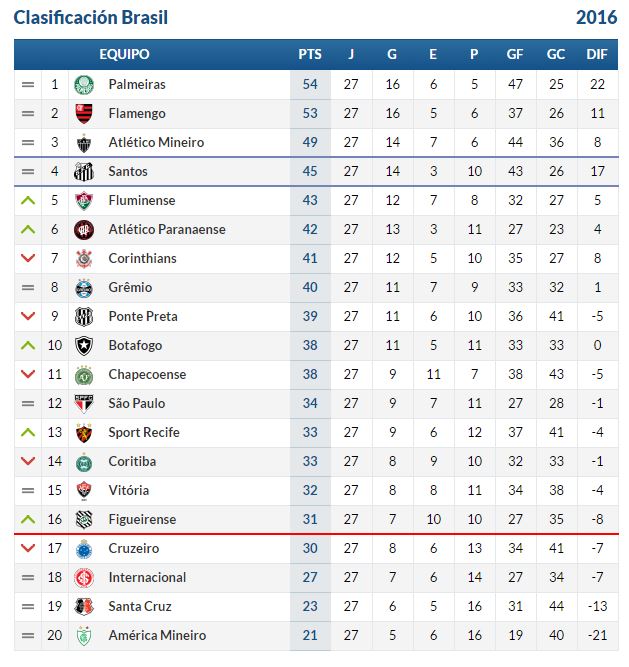Click the Internacional red logo
The width and height of the screenshot is (629, 667).
click(84, 577)
